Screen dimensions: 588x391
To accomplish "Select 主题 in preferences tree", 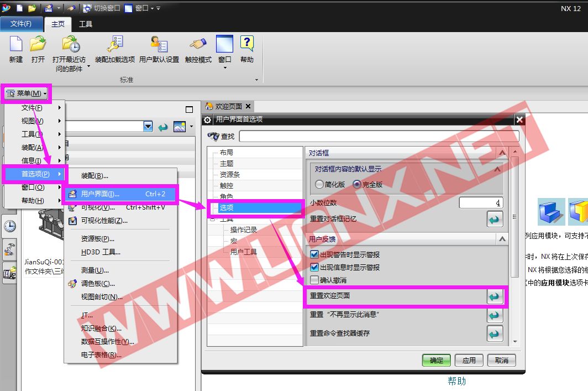I will [x=227, y=164].
